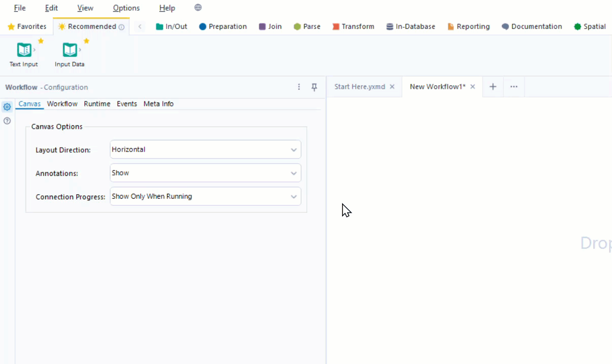612x364 pixels.
Task: Open the Transform tool category
Action: [353, 26]
